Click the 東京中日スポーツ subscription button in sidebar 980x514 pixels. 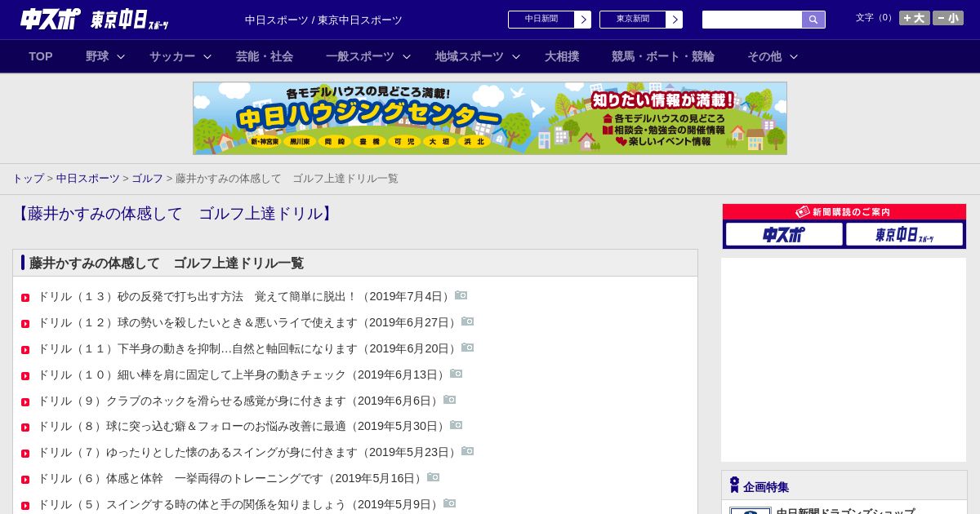[904, 235]
